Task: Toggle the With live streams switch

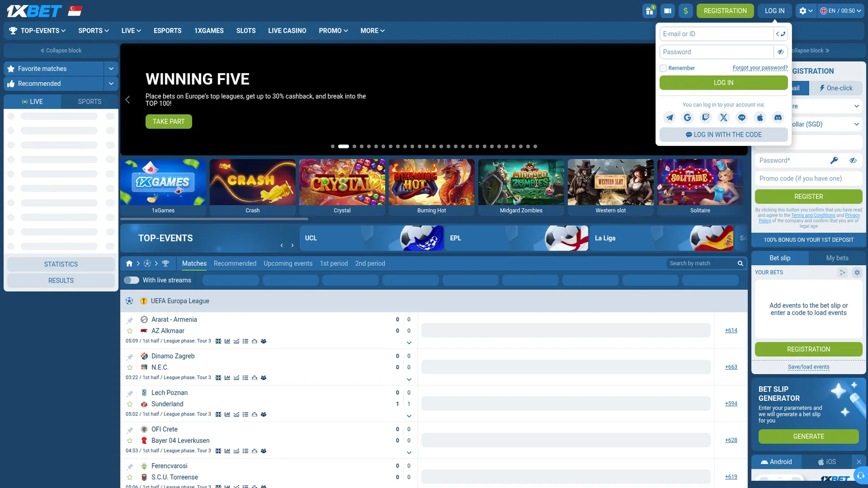Action: [x=131, y=280]
